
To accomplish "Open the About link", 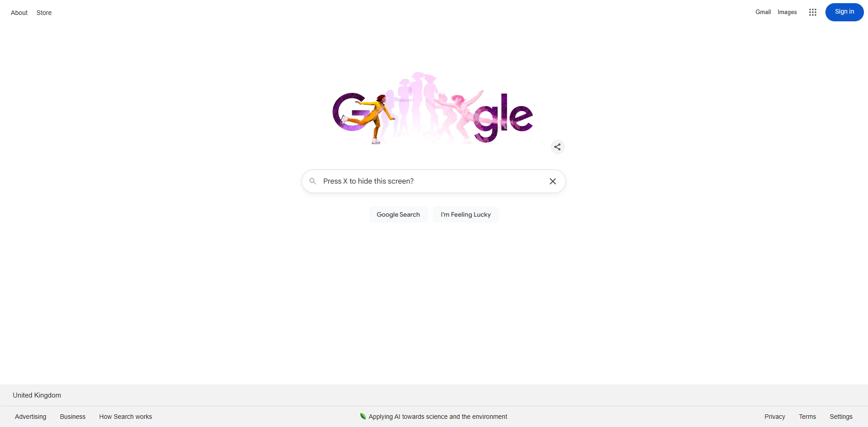I will (x=19, y=13).
